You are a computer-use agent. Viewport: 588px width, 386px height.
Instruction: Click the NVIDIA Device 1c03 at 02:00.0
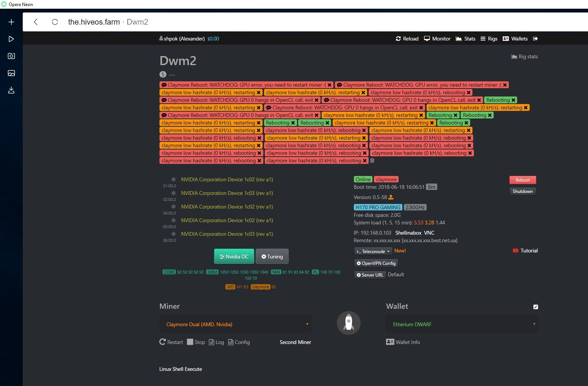tap(227, 193)
